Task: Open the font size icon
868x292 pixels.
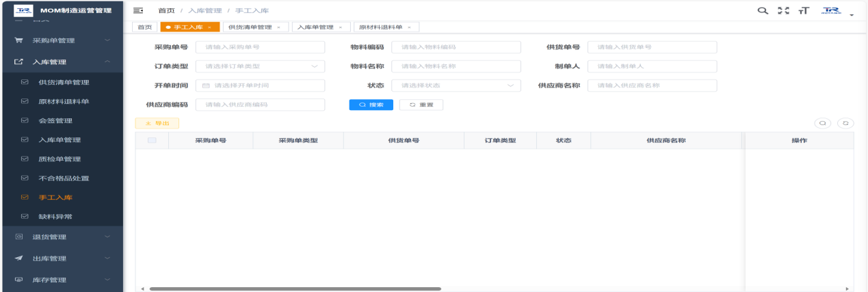Action: pos(804,11)
